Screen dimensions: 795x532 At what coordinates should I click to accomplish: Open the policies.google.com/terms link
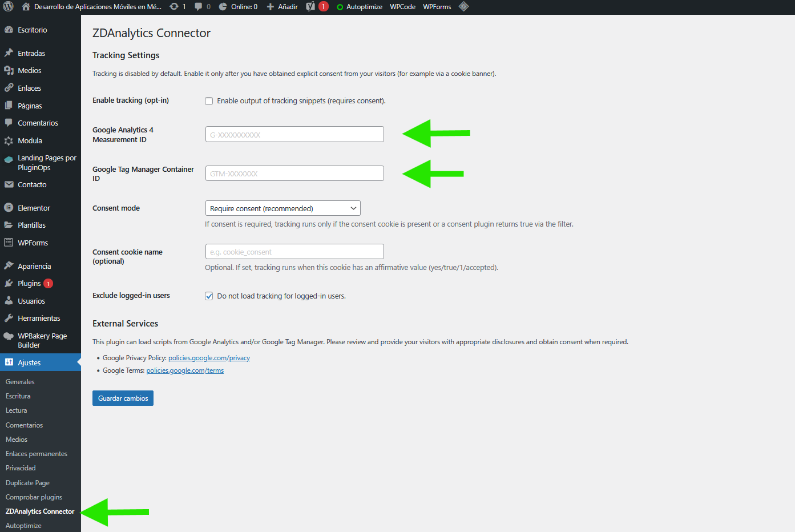click(x=185, y=370)
